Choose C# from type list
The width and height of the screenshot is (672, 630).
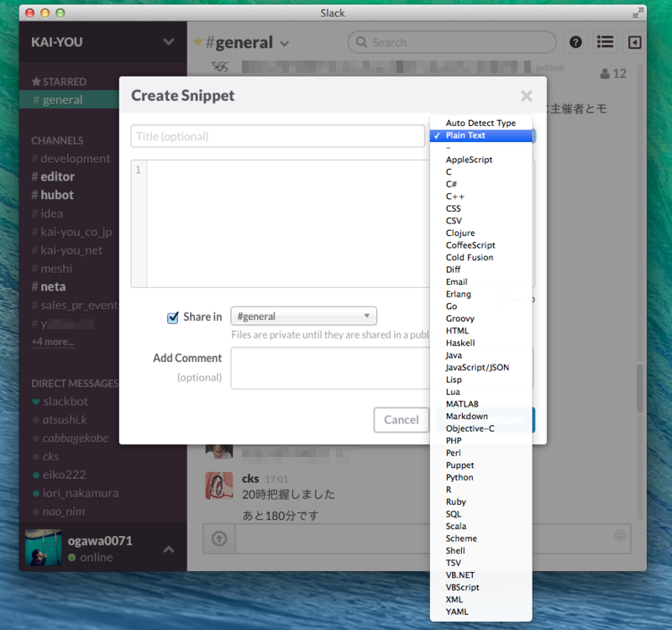[480, 184]
